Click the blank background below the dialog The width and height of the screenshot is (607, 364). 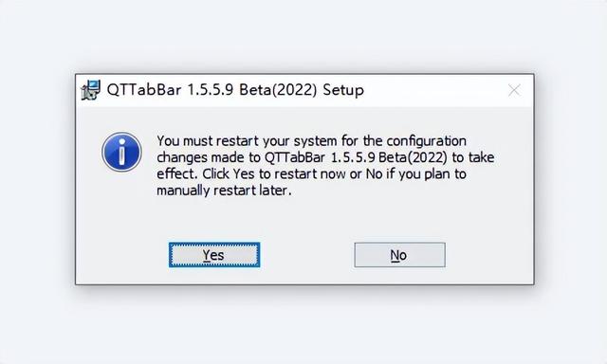pyautogui.click(x=303, y=327)
